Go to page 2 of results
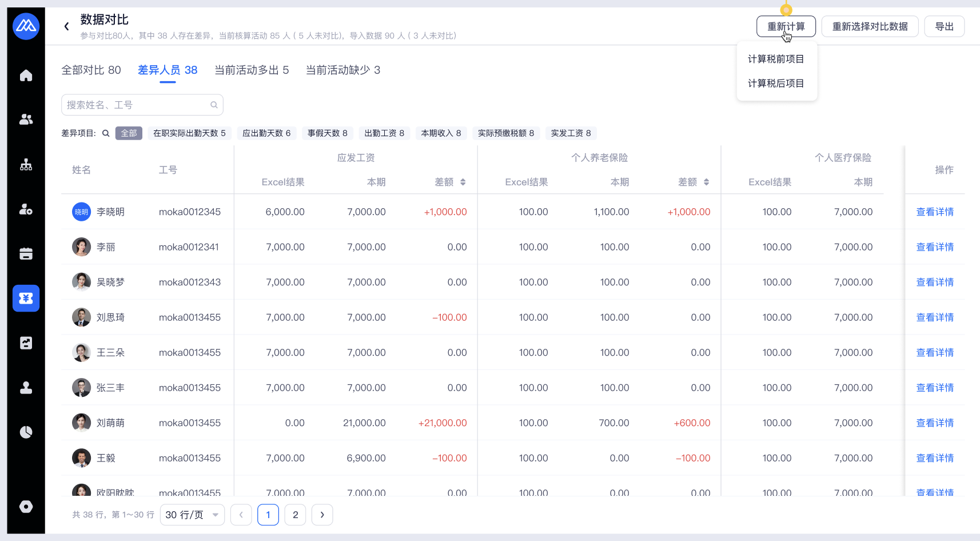The width and height of the screenshot is (980, 541). click(296, 515)
